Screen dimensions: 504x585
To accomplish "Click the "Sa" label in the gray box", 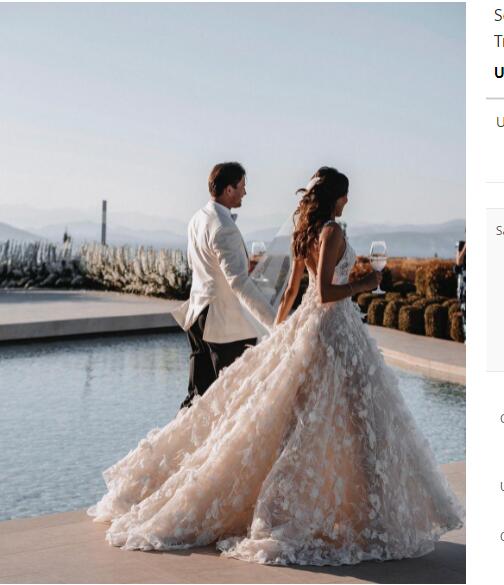I will 500,231.
